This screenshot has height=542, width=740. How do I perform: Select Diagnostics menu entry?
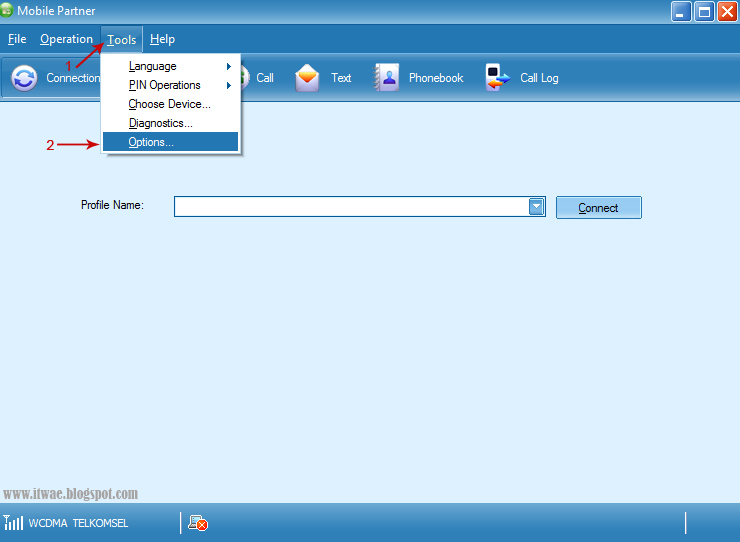pos(170,123)
